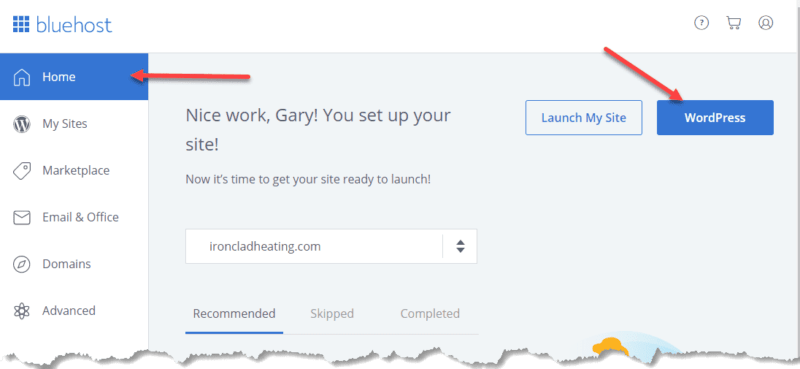This screenshot has width=800, height=369.
Task: Open the help question mark icon
Action: pyautogui.click(x=702, y=22)
